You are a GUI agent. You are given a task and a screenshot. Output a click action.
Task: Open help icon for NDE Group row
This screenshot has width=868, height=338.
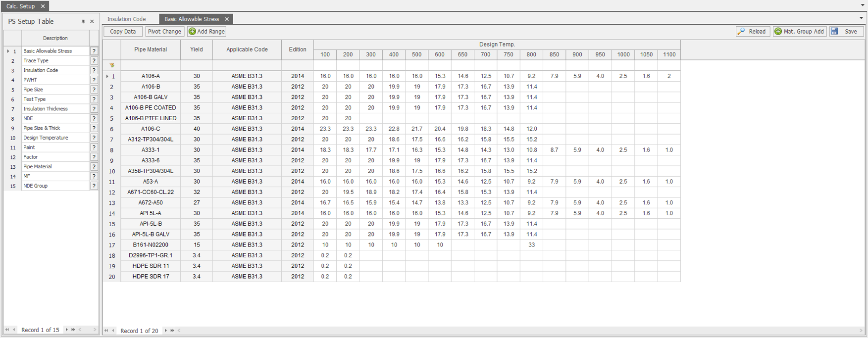click(x=94, y=186)
